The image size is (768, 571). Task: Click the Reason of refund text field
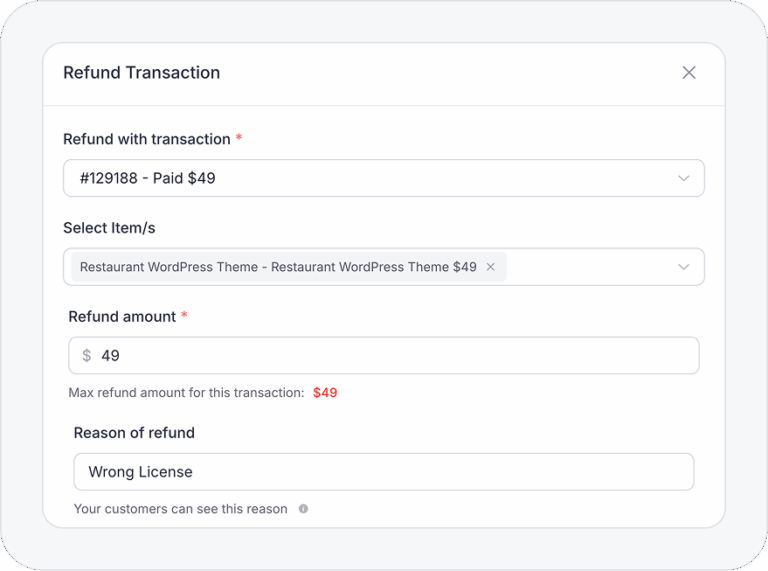click(x=383, y=472)
